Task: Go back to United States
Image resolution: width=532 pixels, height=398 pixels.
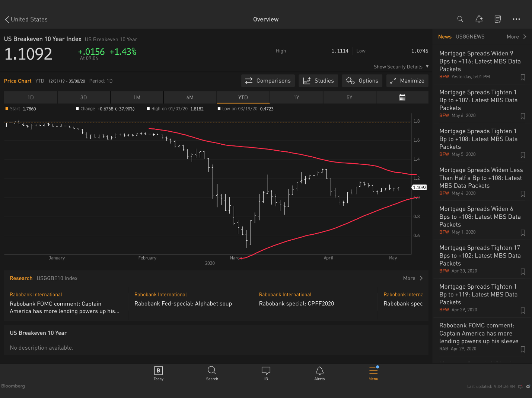Action: 26,19
